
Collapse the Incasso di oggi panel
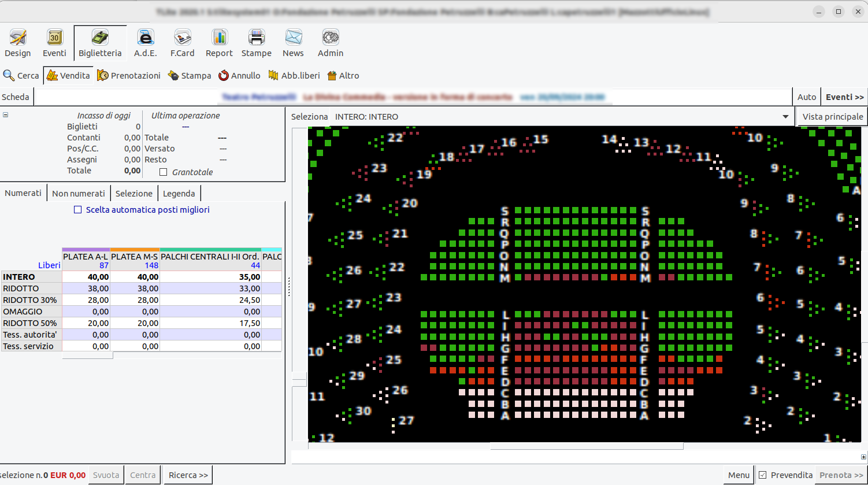tap(5, 114)
